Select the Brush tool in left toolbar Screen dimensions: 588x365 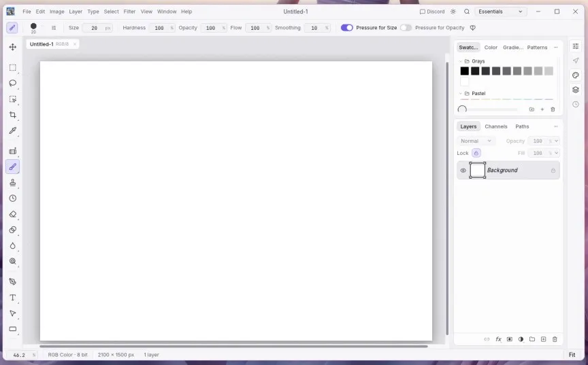[13, 167]
